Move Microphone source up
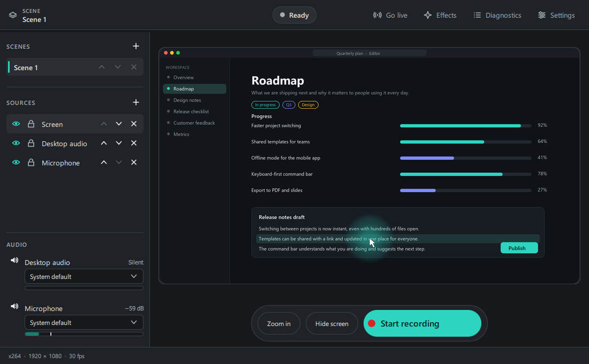589x364 pixels. [104, 162]
